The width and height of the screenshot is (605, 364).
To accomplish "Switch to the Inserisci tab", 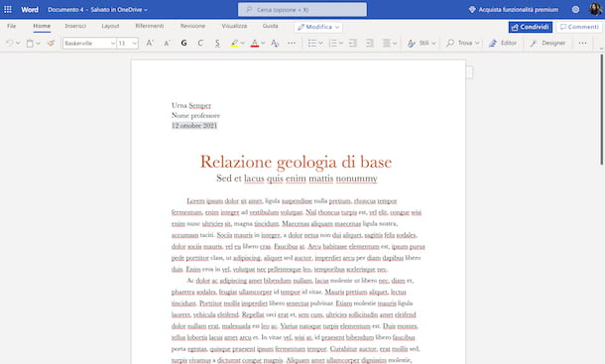I will point(75,26).
